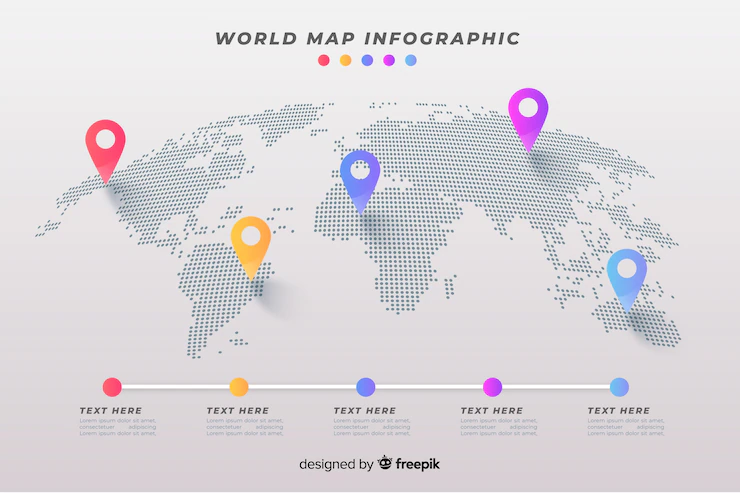Click "TEXT HERE" heading under red timeline dot
The image size is (740, 493).
tap(111, 410)
